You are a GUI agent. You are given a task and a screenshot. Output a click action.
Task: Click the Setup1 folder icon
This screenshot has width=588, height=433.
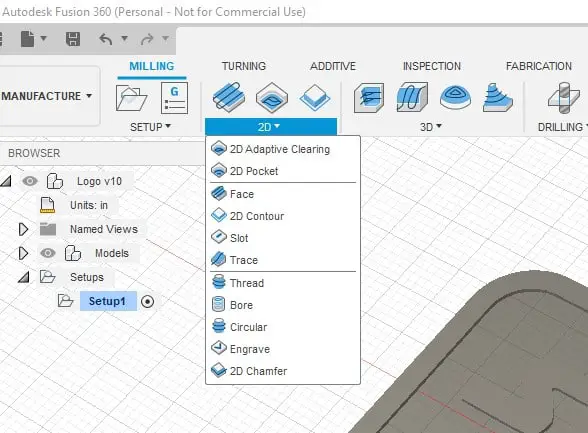point(66,301)
